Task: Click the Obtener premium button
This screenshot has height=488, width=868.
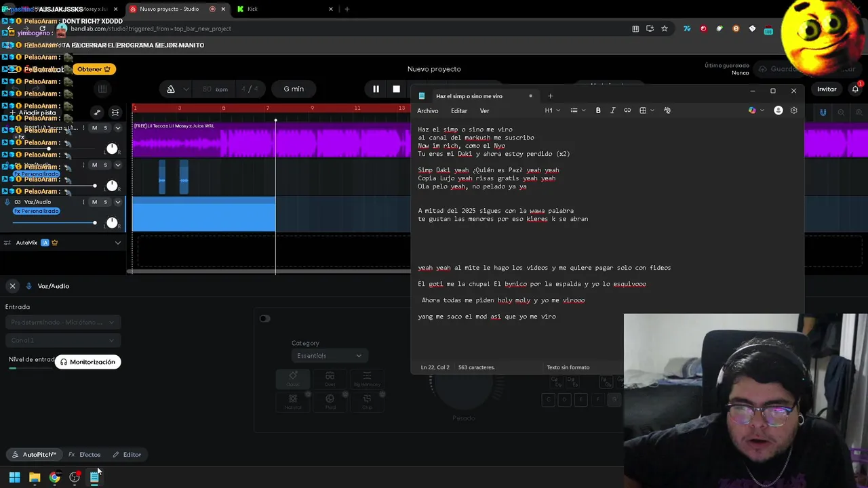Action: point(94,69)
